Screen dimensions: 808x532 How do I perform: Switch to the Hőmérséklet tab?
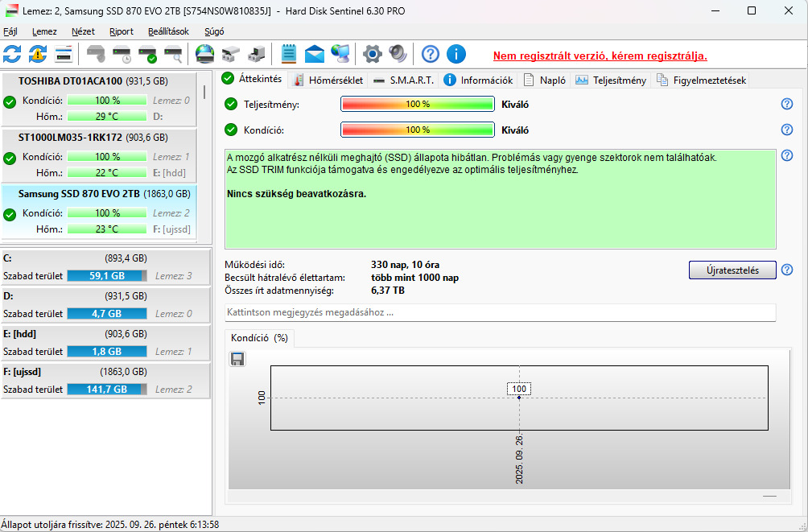tap(328, 80)
